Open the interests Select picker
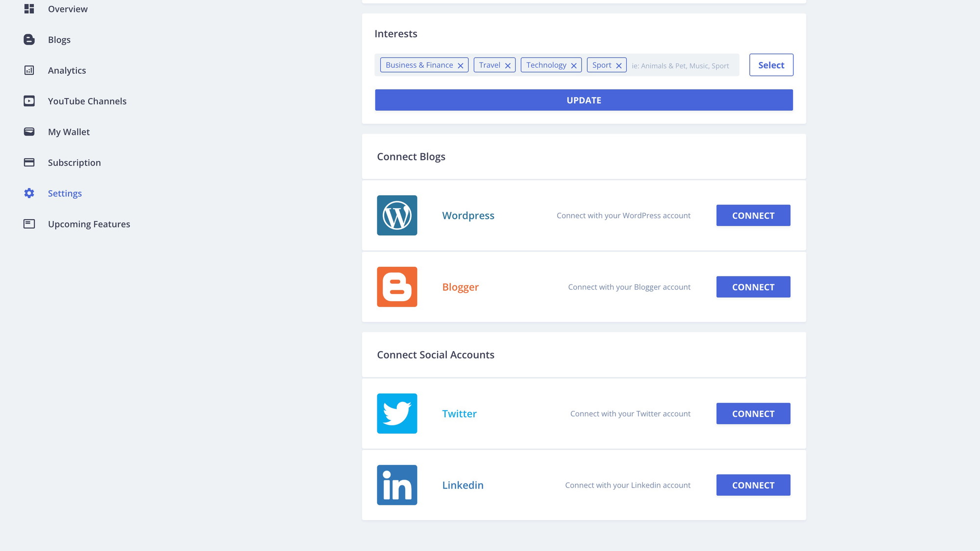This screenshot has width=980, height=551. point(771,65)
